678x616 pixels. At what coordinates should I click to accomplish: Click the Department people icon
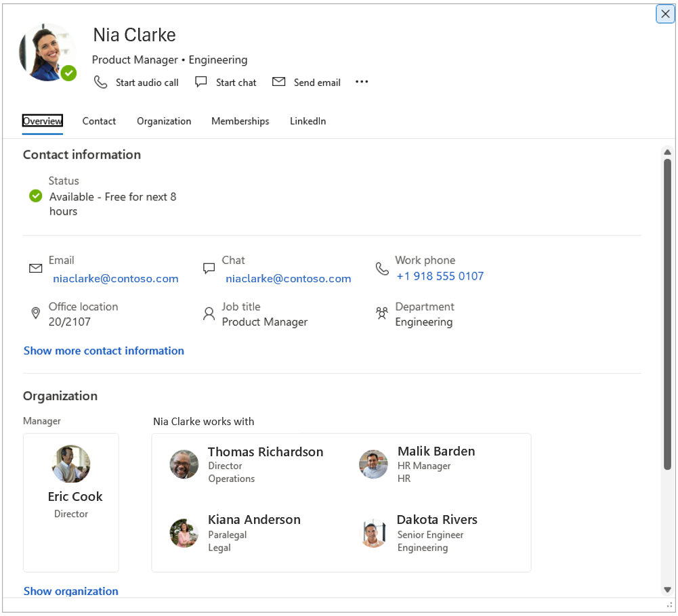tap(382, 313)
